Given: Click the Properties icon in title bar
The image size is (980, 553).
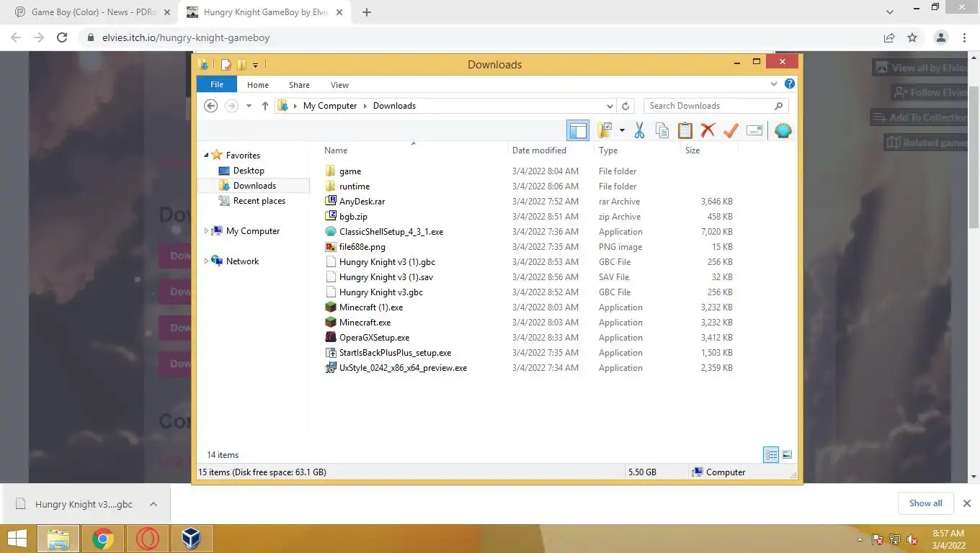Looking at the screenshot, I should tap(226, 65).
